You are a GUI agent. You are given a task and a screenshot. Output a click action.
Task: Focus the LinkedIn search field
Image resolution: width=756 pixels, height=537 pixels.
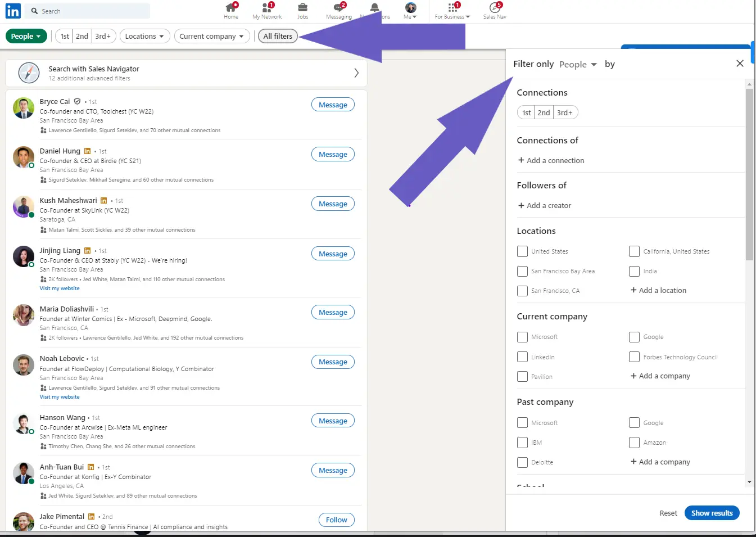click(x=88, y=11)
